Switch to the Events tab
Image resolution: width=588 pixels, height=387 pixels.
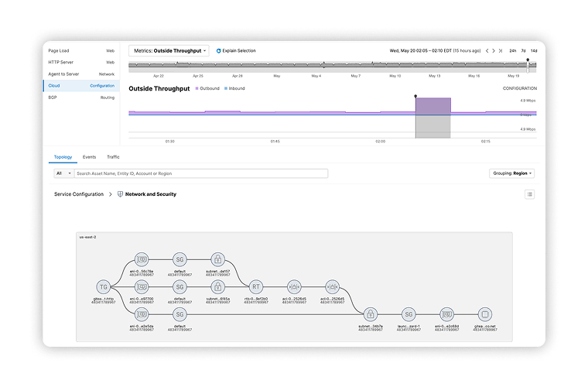[x=89, y=157]
